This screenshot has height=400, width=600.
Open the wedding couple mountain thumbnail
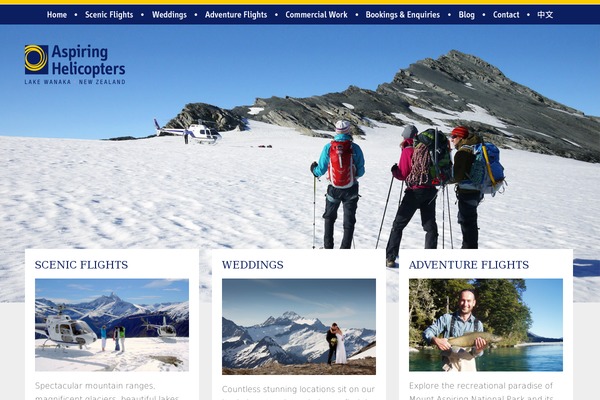coord(299,327)
